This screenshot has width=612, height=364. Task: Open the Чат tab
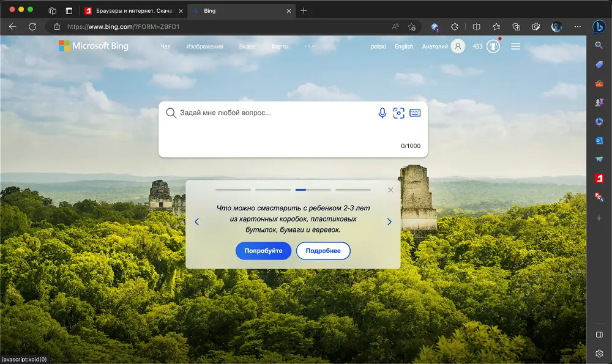coord(165,46)
